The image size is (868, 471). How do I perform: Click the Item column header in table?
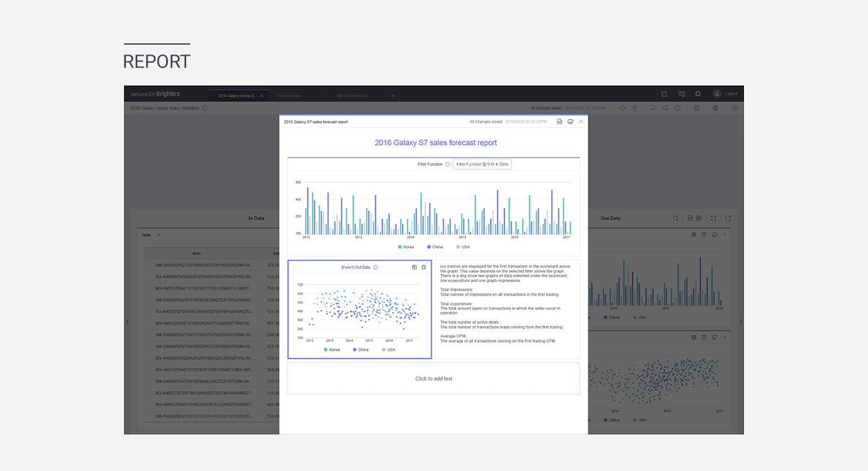197,253
